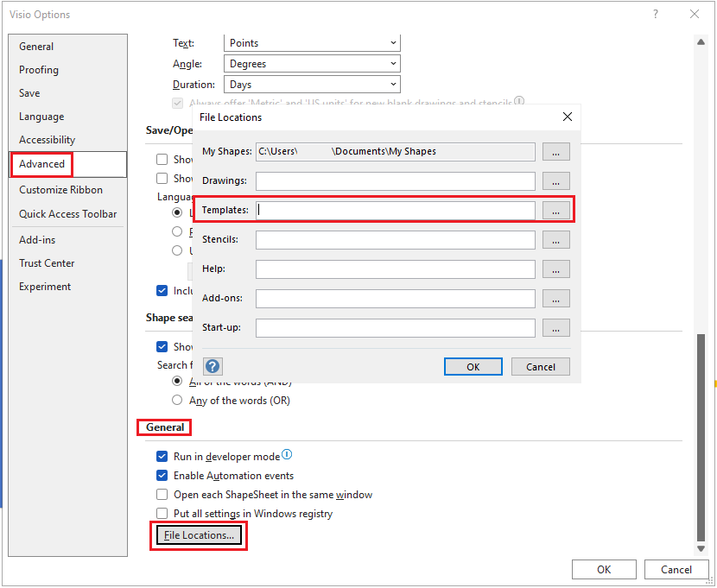717x588 pixels.
Task: Open the Language category
Action: [67, 117]
